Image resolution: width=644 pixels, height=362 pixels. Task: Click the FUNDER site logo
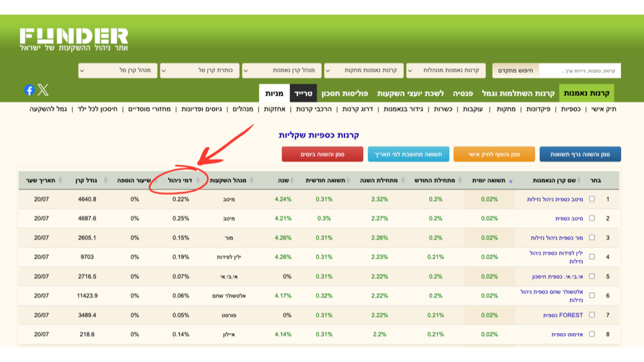pos(74,39)
